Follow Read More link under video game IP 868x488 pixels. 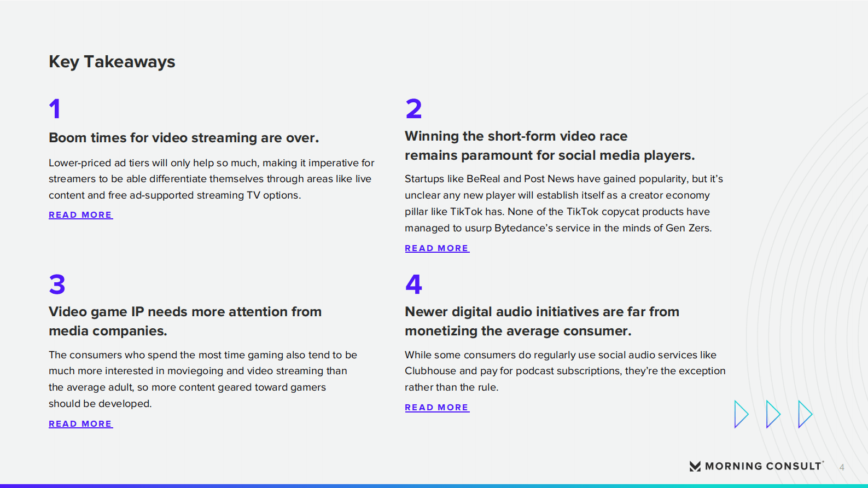pyautogui.click(x=80, y=424)
